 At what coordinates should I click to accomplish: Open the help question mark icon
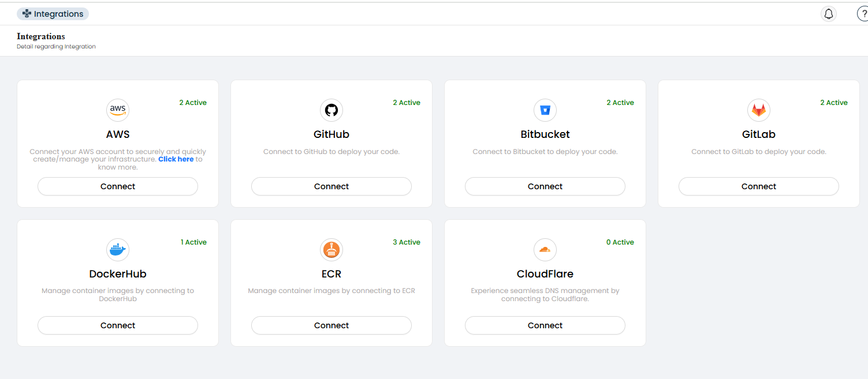(x=863, y=14)
